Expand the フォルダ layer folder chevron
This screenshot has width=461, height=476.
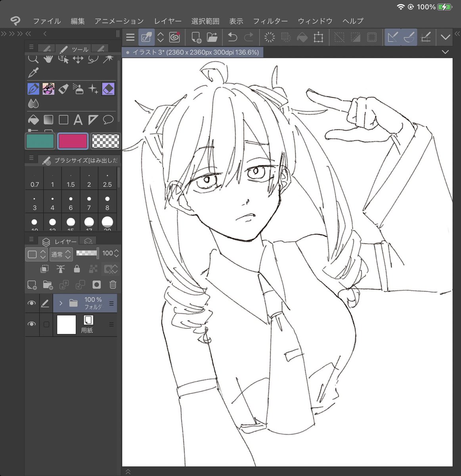pyautogui.click(x=61, y=303)
